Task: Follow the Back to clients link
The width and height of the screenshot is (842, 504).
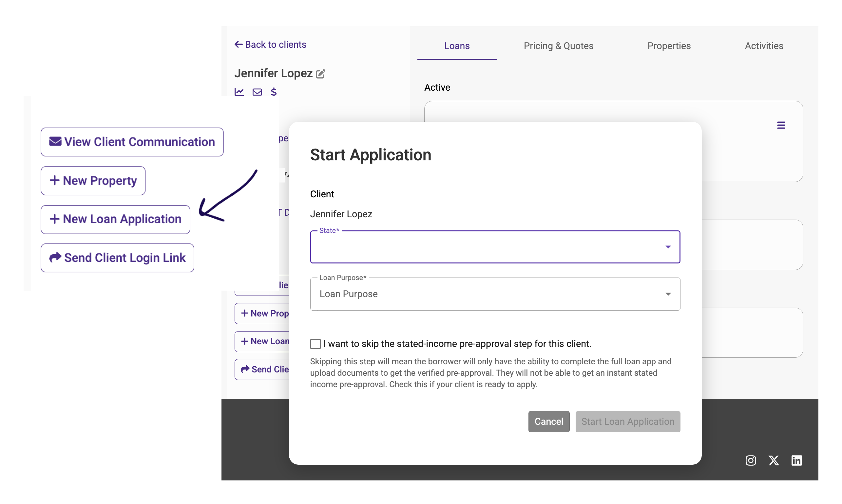Action: click(x=271, y=45)
